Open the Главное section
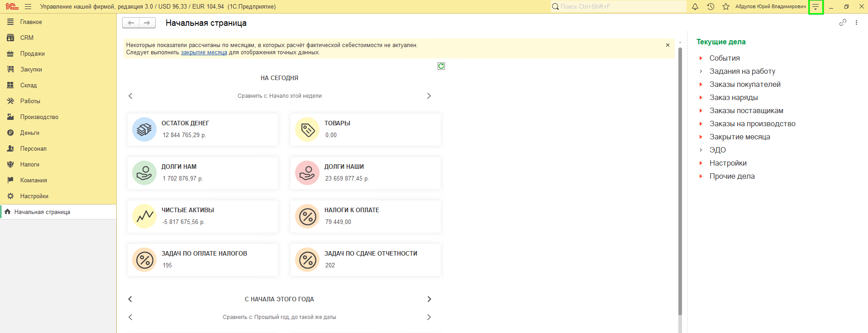Screen dimensions: 868x333 (x=58, y=22)
